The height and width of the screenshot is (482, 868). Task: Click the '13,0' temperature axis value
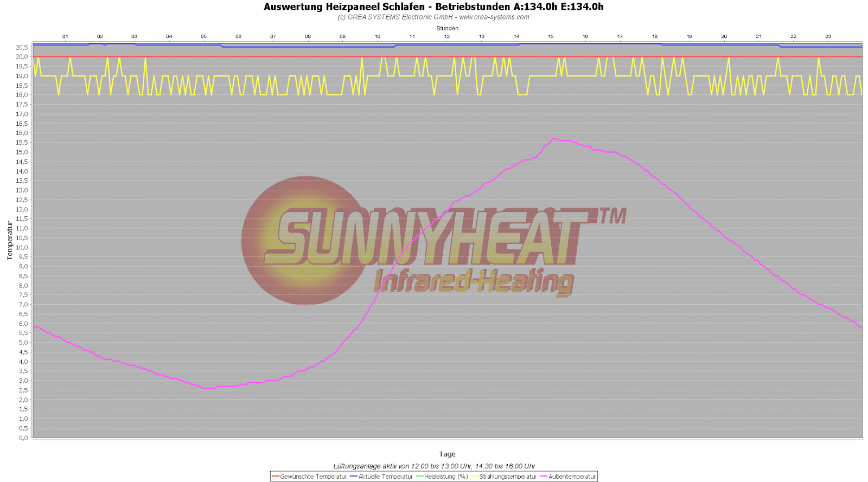click(22, 190)
